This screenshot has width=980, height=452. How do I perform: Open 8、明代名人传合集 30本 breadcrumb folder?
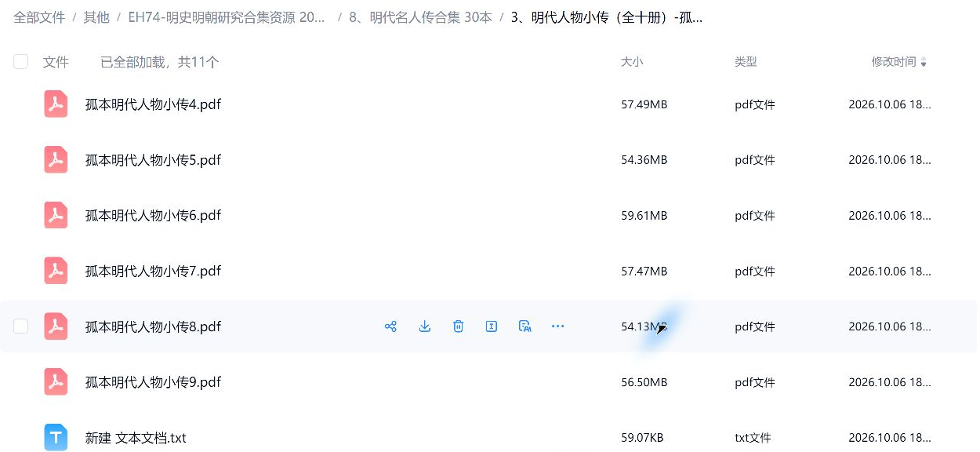click(x=420, y=17)
